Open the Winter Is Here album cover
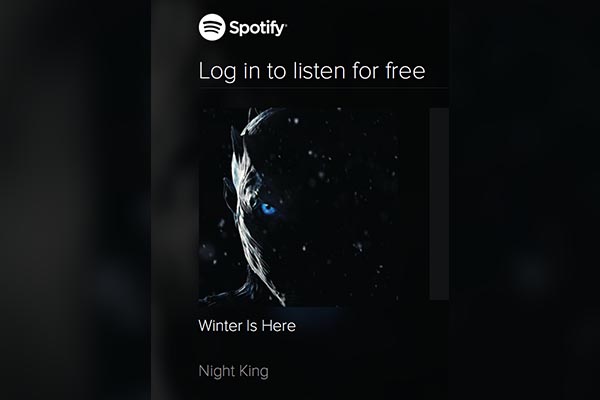 [x=299, y=207]
